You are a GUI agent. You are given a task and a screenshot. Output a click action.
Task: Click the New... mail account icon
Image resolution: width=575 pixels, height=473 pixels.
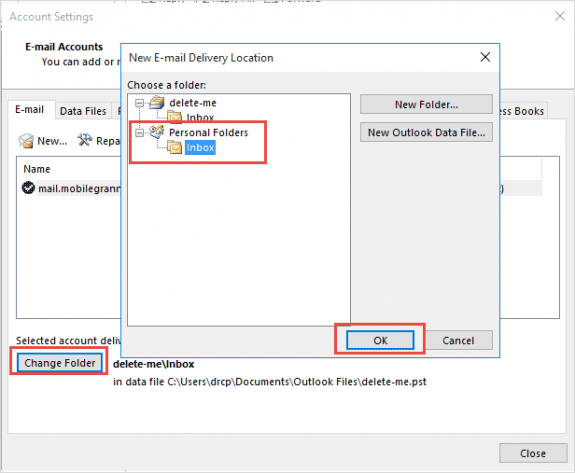[26, 141]
